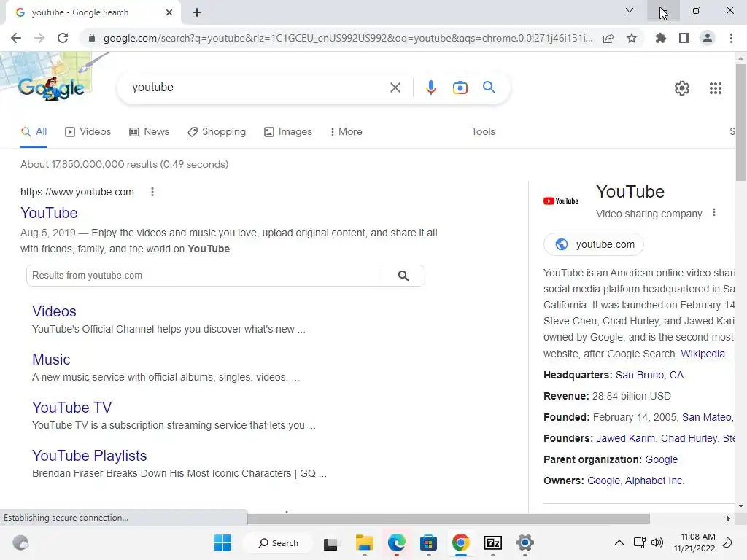Open Alphabet Inc. owner link
The height and width of the screenshot is (560, 747).
coord(654,481)
